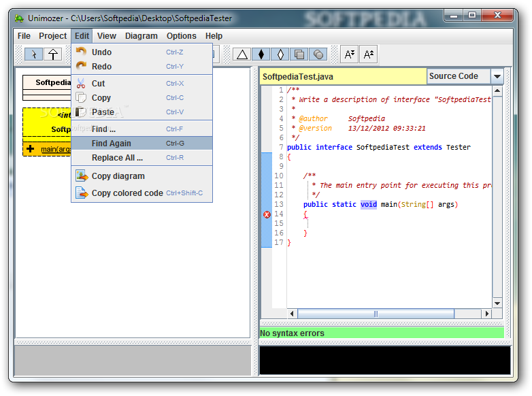Click line number 7 in the gutter
This screenshot has height=396, width=532.
click(281, 147)
